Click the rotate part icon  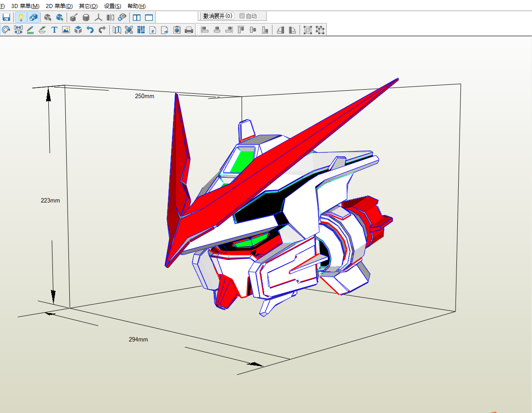pyautogui.click(x=6, y=30)
